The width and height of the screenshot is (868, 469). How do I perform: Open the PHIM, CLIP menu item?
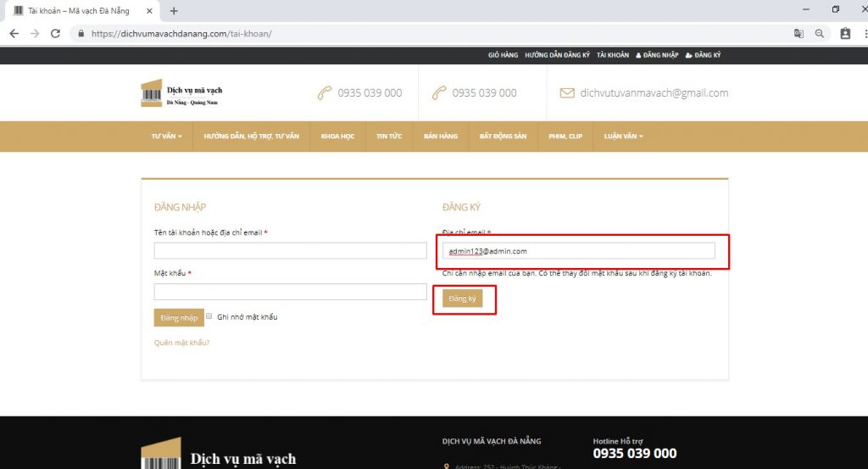pyautogui.click(x=565, y=137)
